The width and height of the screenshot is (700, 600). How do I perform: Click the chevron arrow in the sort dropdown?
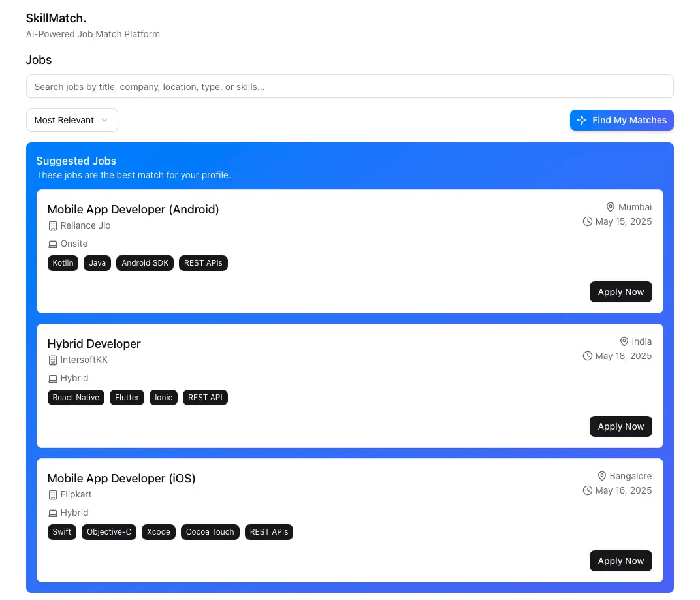(x=104, y=120)
